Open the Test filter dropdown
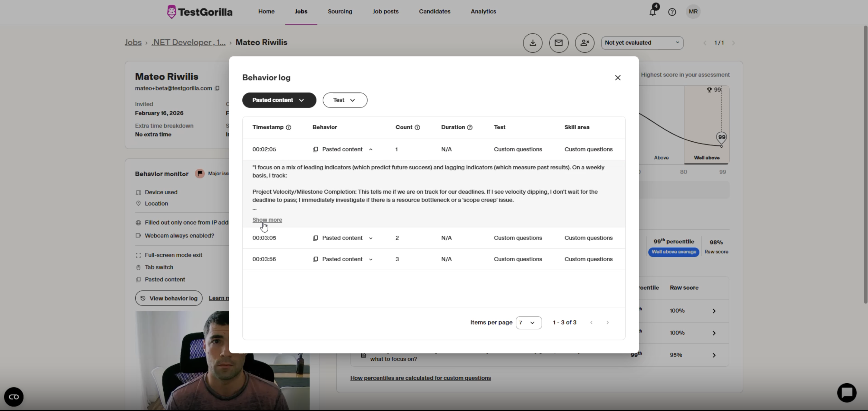The height and width of the screenshot is (411, 868). tap(345, 100)
